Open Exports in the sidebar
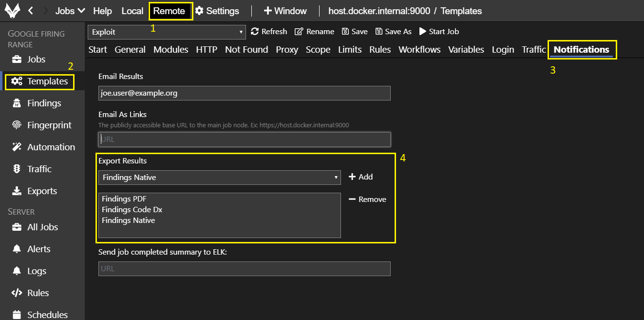Image resolution: width=644 pixels, height=320 pixels. [x=42, y=191]
